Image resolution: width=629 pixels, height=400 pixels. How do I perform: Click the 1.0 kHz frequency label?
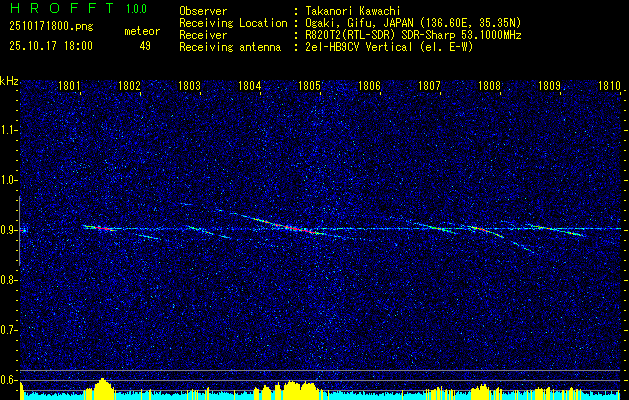tap(8, 180)
